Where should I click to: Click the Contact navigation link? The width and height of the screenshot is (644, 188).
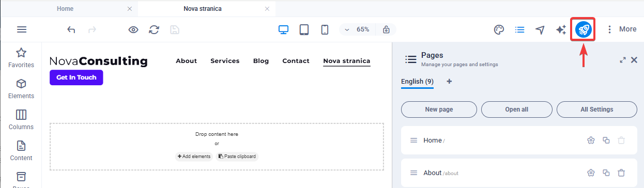coord(296,61)
